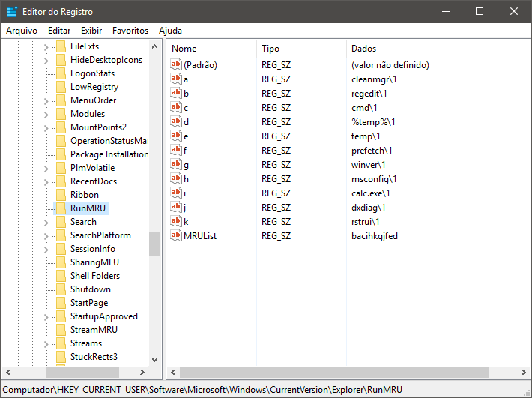
Task: Expand the PlmVolatile key
Action: tap(46, 169)
